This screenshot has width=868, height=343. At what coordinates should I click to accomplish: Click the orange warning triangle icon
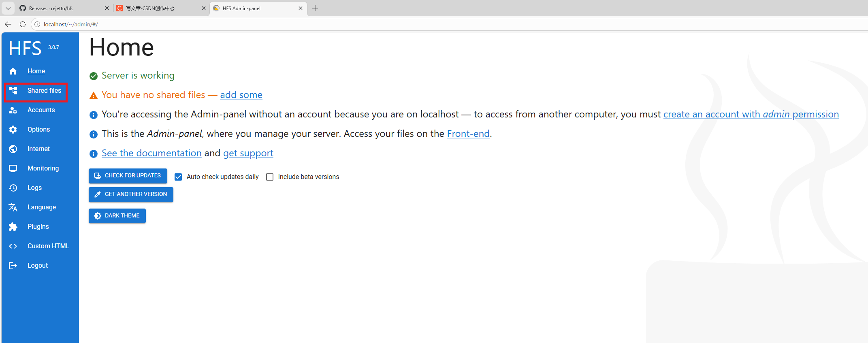(94, 96)
